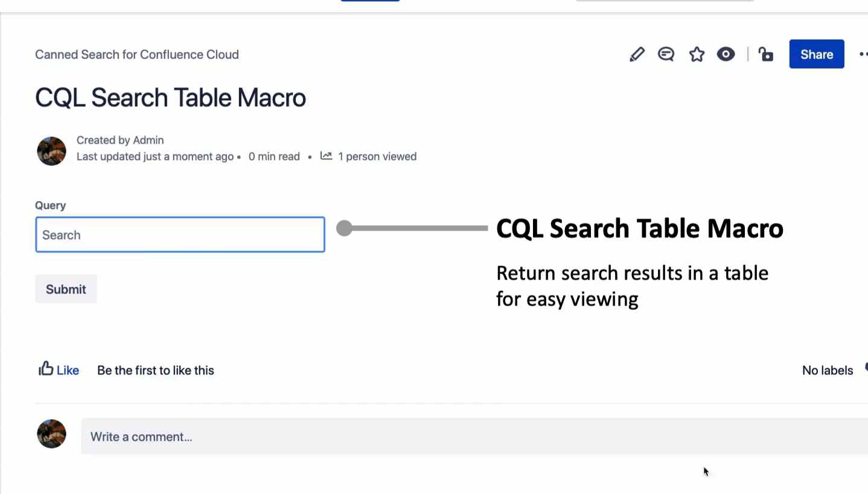
Task: Click the Edit pencil icon
Action: point(637,54)
